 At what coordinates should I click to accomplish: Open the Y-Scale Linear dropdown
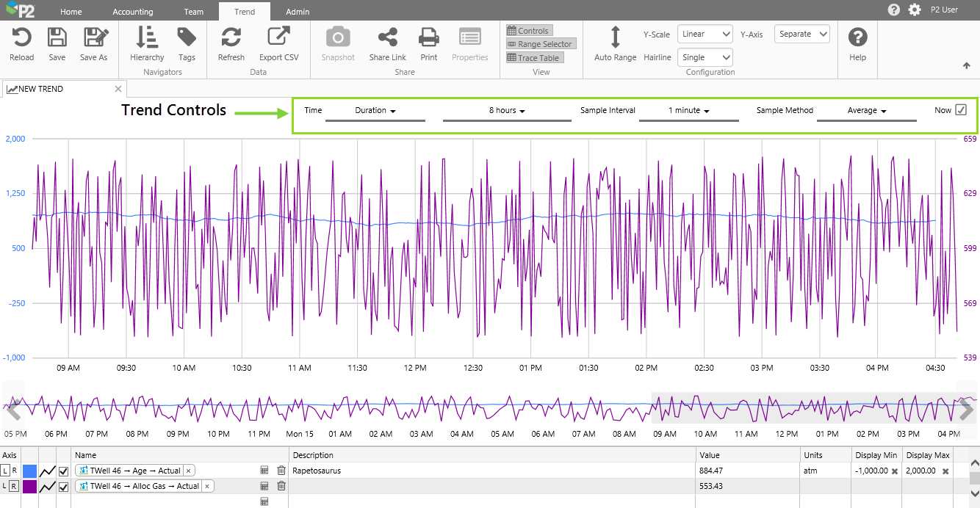(705, 34)
